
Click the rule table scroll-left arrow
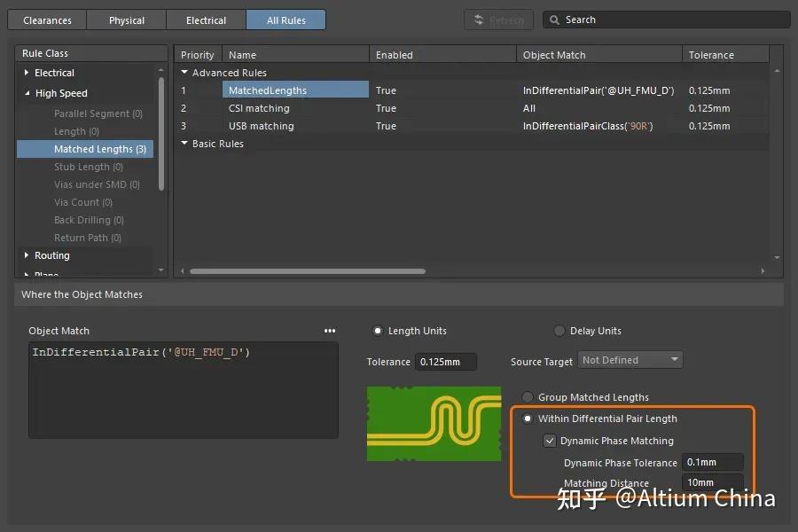(x=182, y=271)
